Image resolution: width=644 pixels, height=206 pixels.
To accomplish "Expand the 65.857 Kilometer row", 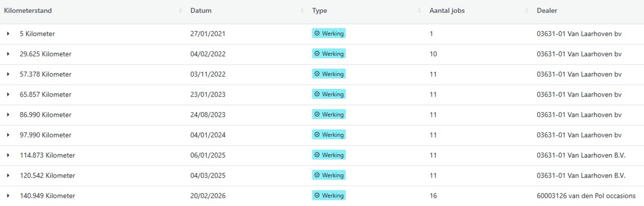I will point(8,94).
